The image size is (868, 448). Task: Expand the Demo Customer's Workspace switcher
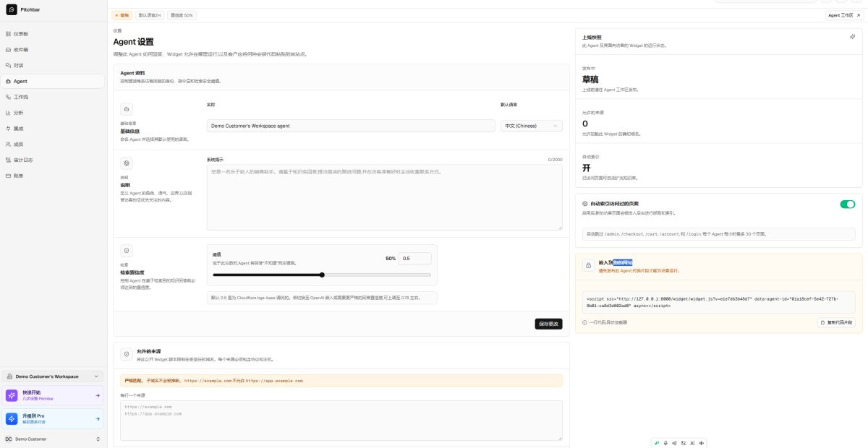[x=54, y=376]
